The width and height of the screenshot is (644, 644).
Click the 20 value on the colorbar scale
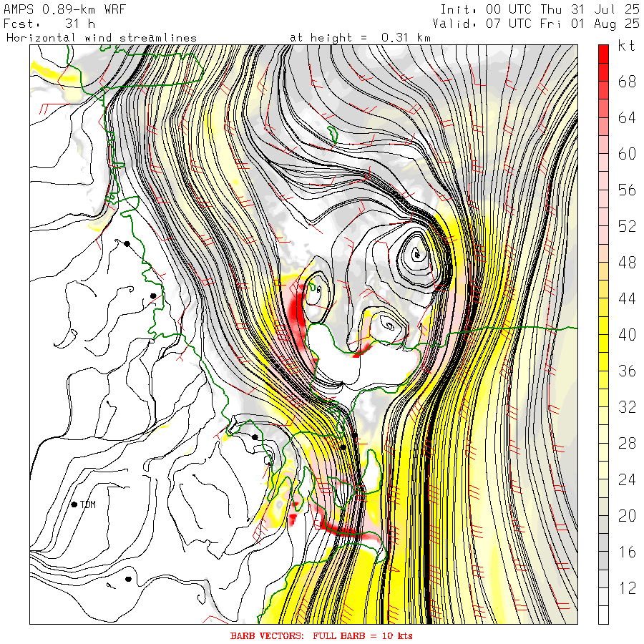(x=627, y=515)
